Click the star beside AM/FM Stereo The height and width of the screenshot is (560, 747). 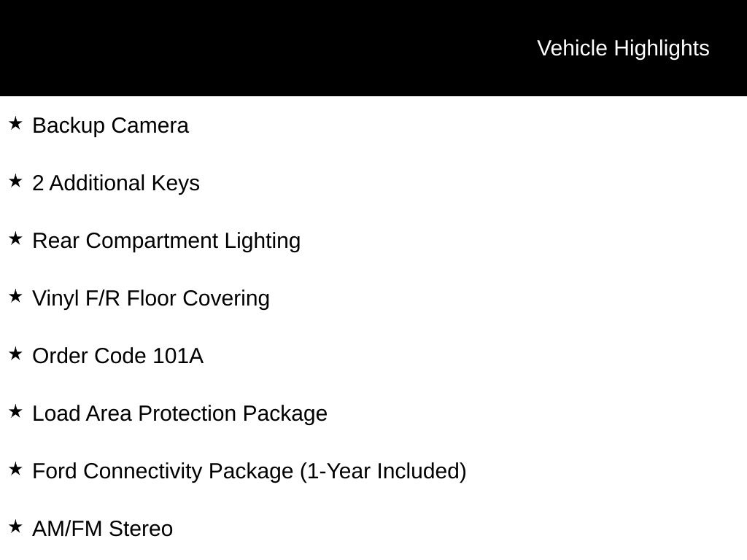(x=15, y=526)
